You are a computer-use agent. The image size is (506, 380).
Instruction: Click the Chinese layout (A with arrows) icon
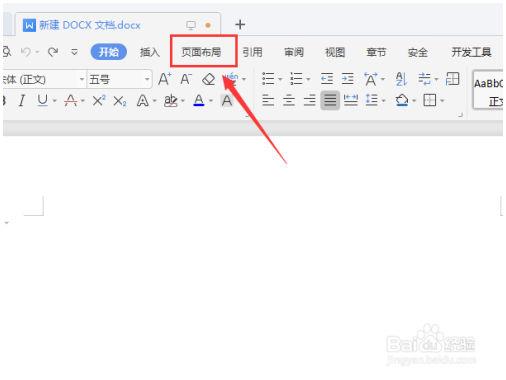click(x=371, y=79)
